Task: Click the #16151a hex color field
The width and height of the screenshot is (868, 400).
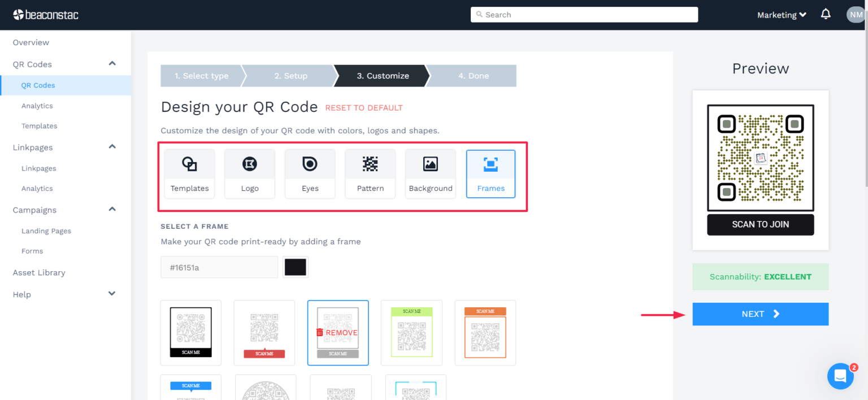Action: tap(219, 267)
